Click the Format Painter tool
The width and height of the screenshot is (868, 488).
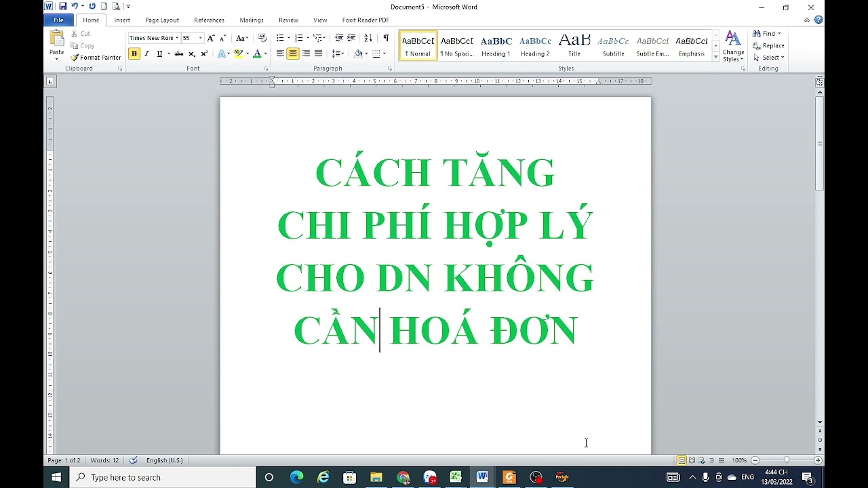pyautogui.click(x=96, y=58)
